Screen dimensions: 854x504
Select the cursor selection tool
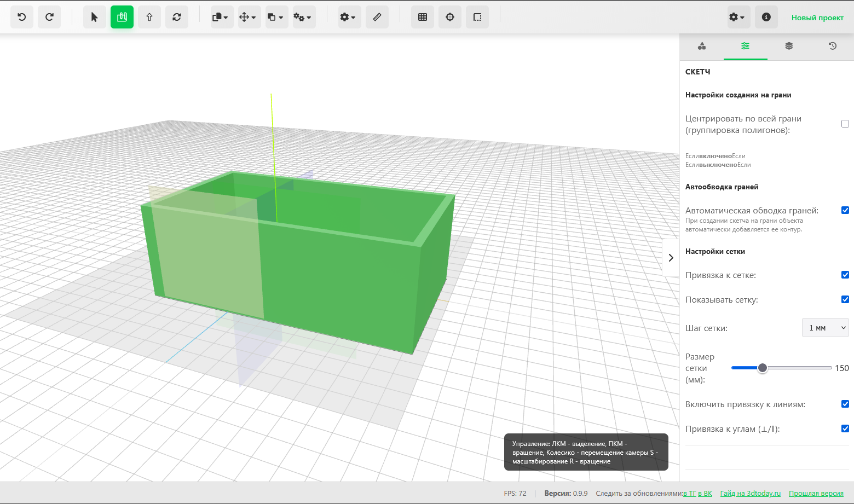tap(95, 17)
